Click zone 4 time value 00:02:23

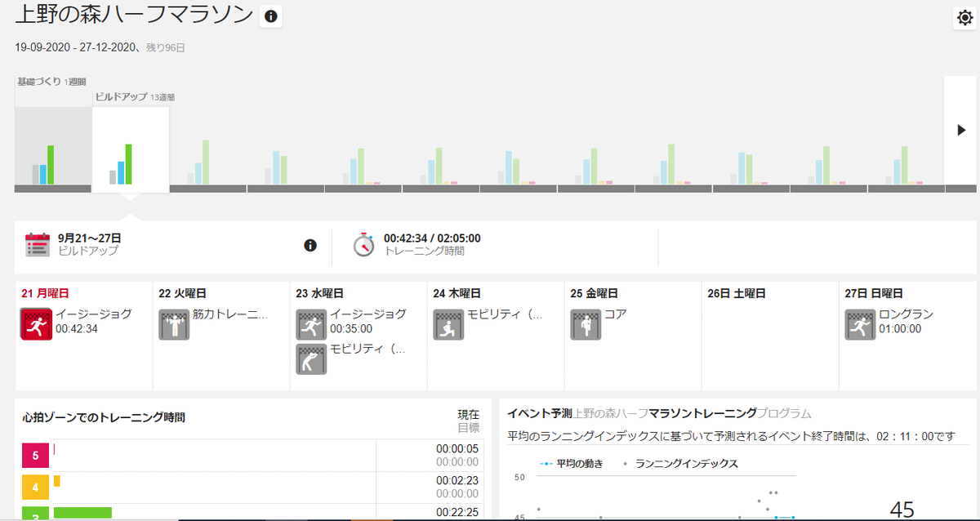tap(457, 481)
